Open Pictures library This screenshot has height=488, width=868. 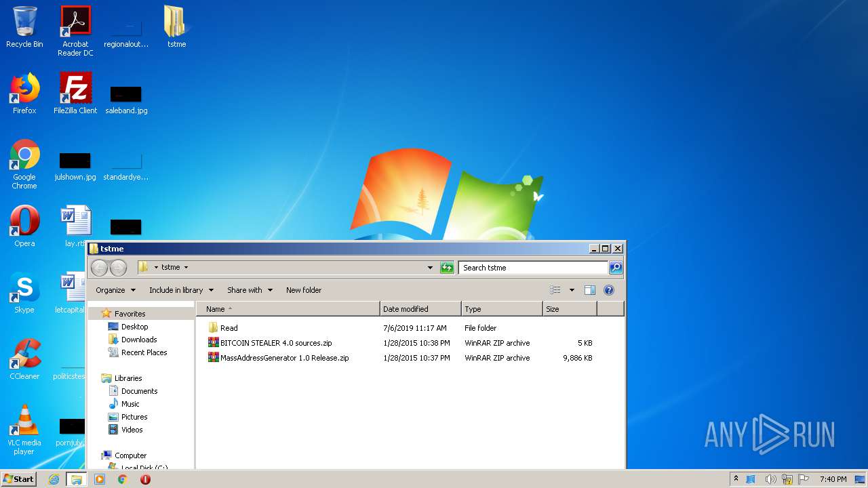(134, 417)
